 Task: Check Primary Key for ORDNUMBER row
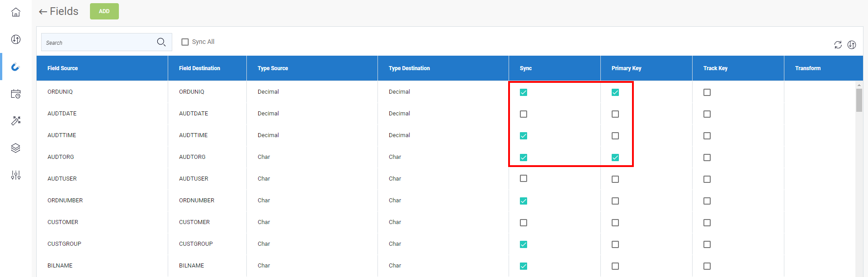point(615,201)
